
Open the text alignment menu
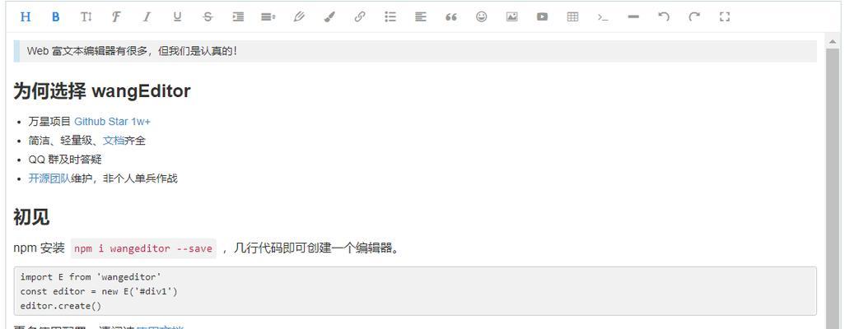[x=421, y=16]
